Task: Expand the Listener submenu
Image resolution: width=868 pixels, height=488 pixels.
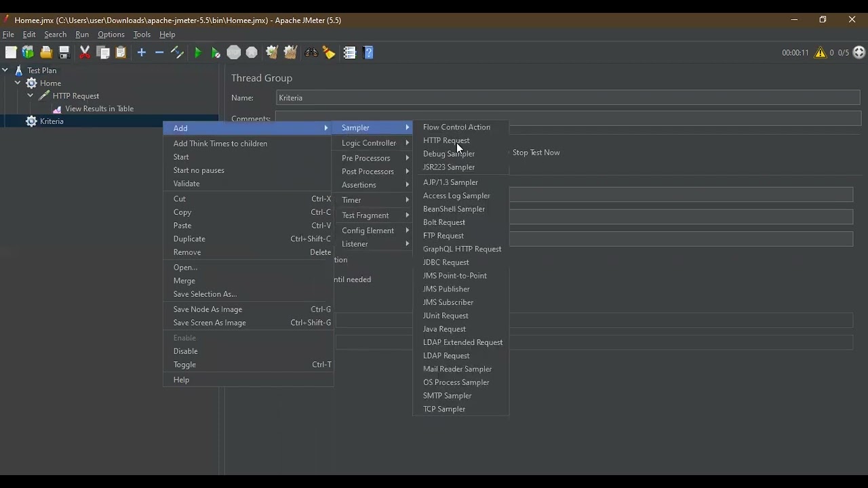Action: 372,244
